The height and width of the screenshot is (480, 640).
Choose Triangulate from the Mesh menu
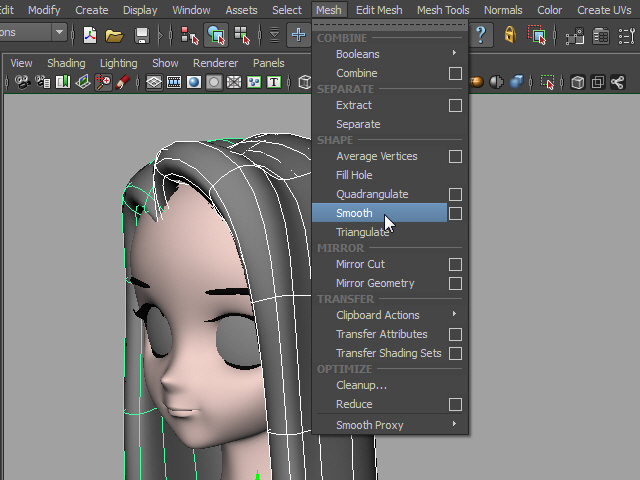pyautogui.click(x=362, y=232)
